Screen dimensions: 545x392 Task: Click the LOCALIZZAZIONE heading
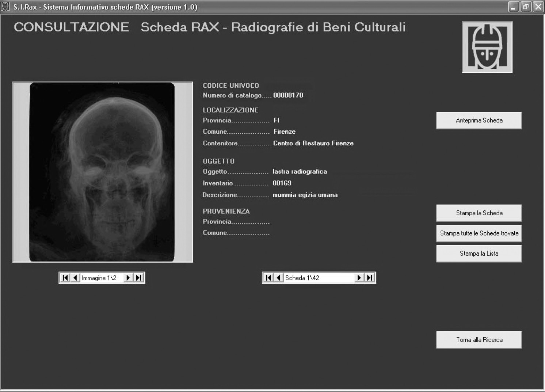pos(230,110)
